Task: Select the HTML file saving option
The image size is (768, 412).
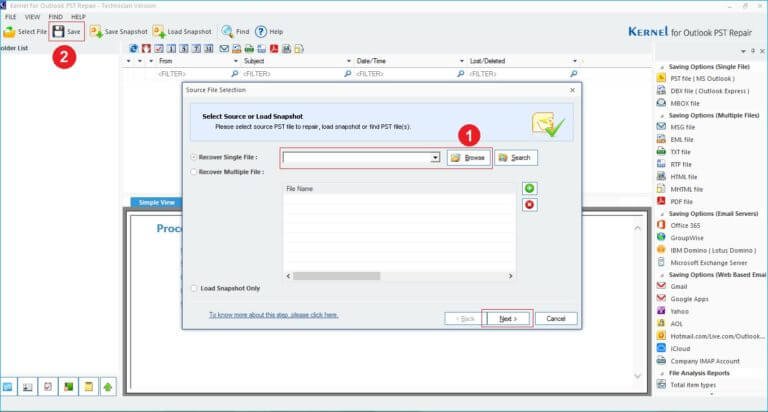Action: [x=677, y=177]
